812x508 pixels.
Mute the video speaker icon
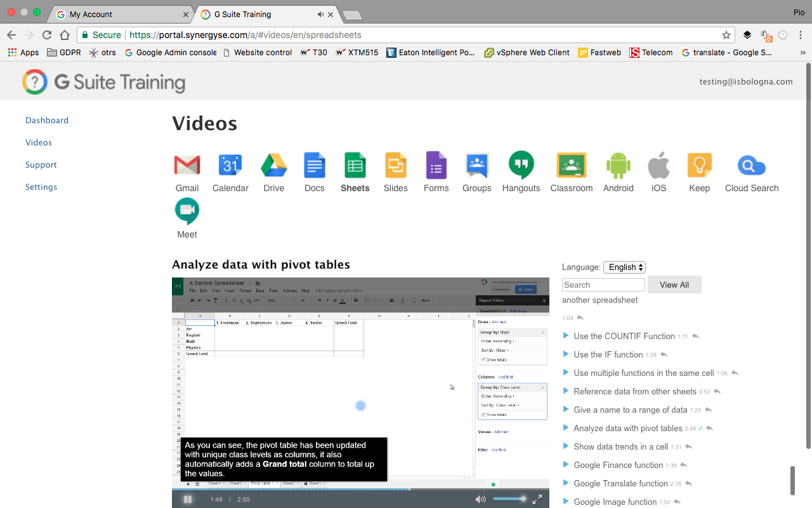pos(481,499)
